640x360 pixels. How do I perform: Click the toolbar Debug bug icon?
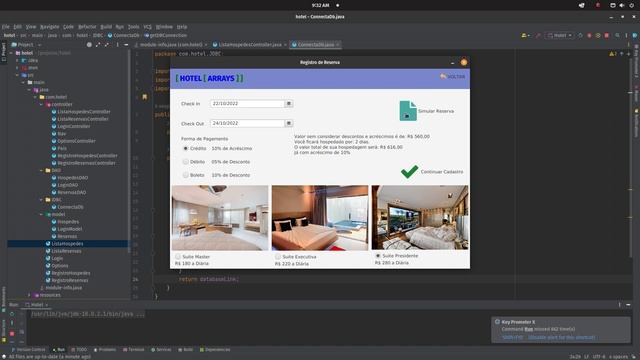[x=589, y=36]
